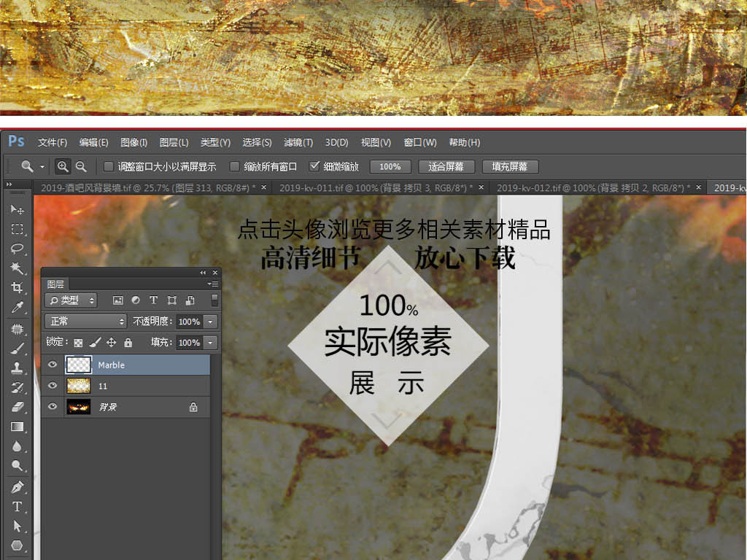Select the Path Selection tool

coord(18,526)
